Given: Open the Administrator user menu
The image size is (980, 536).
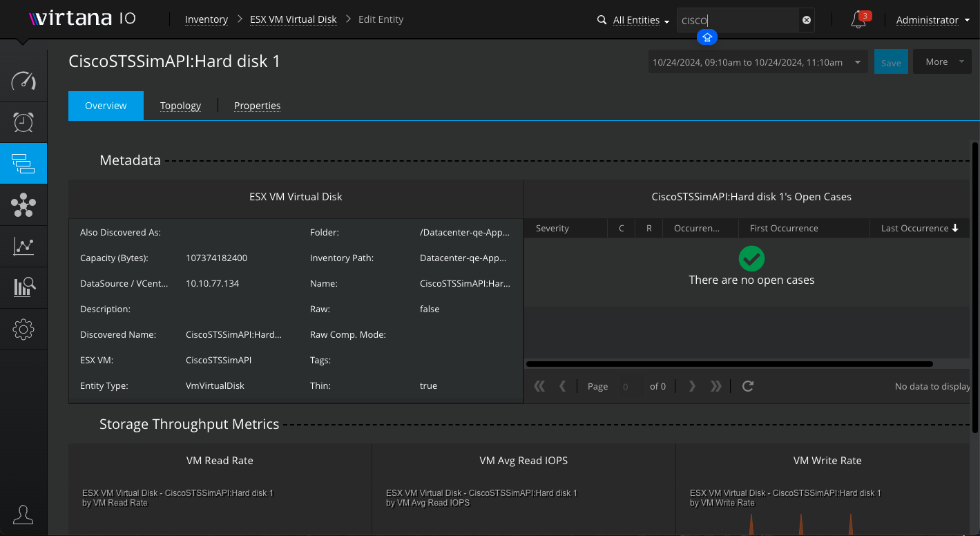Looking at the screenshot, I should (x=932, y=20).
